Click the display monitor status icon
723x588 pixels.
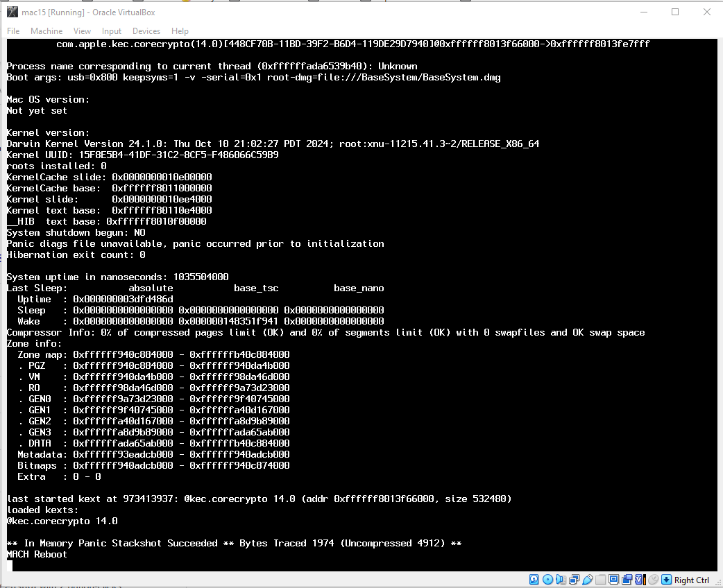pyautogui.click(x=613, y=580)
